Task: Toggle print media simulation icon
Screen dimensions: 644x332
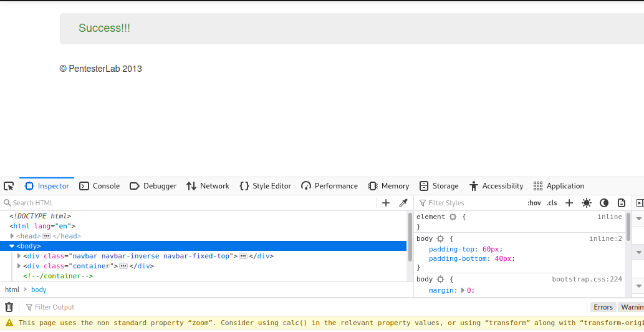Action: 622,203
